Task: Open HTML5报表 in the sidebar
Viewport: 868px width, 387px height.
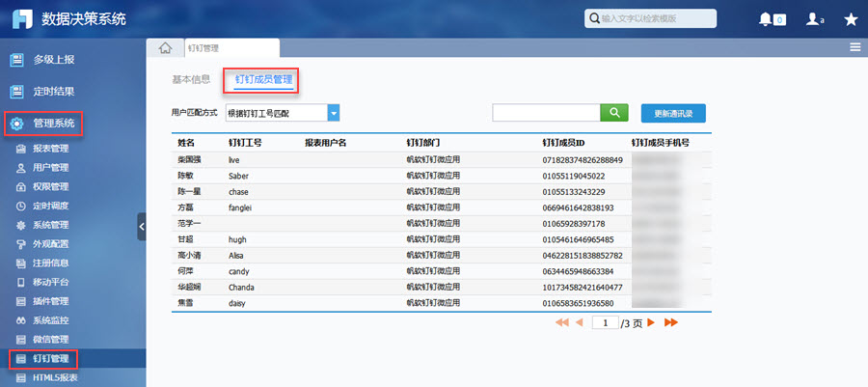Action: click(x=55, y=377)
